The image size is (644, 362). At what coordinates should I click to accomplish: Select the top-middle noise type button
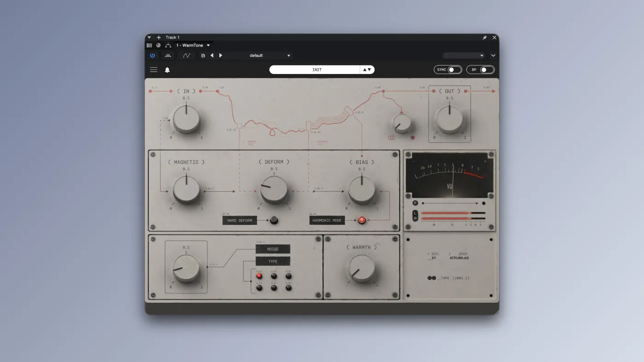274,276
